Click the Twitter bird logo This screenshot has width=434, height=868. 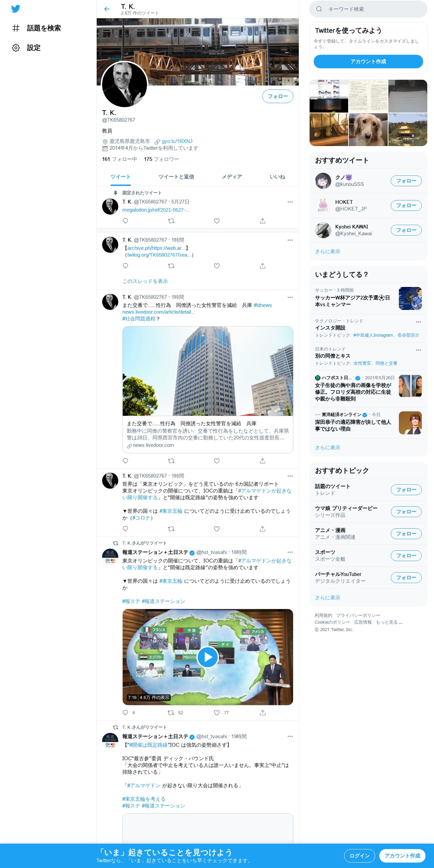point(16,9)
